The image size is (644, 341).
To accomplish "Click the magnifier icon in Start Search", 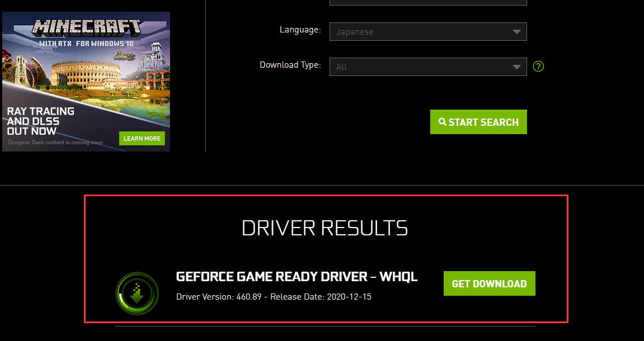I will coord(443,122).
